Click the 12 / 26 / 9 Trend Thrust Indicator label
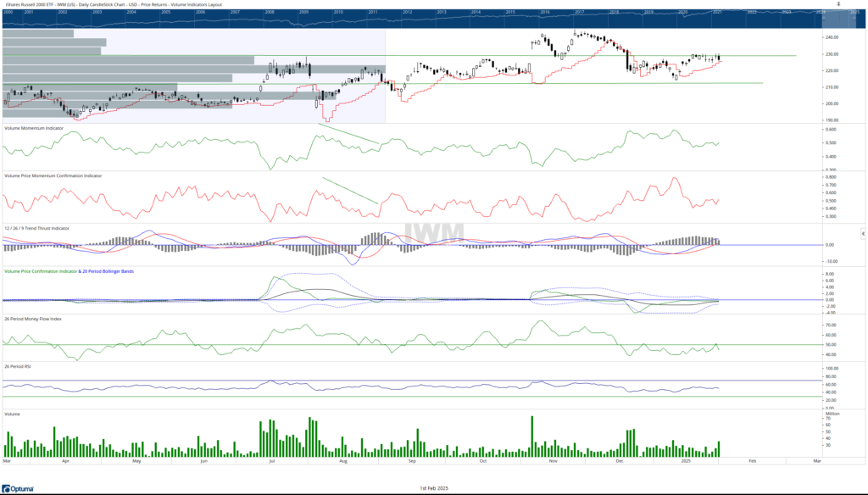Image resolution: width=868 pixels, height=495 pixels. coord(36,228)
